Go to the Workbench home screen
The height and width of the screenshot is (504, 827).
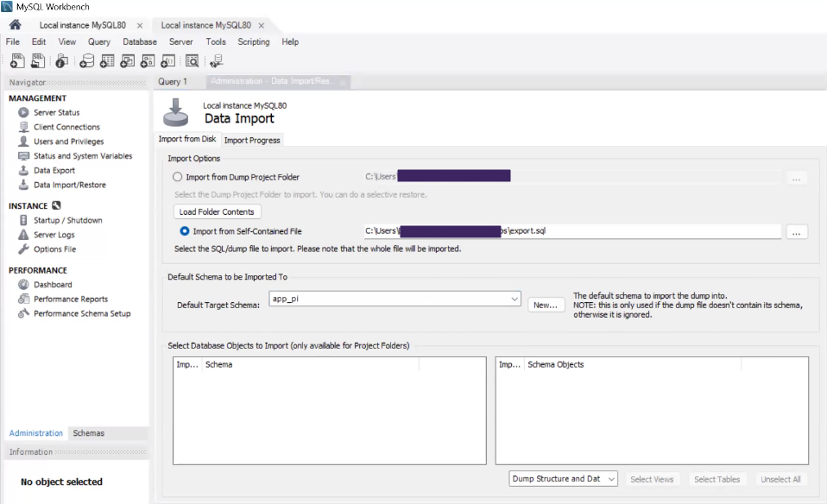[x=16, y=25]
